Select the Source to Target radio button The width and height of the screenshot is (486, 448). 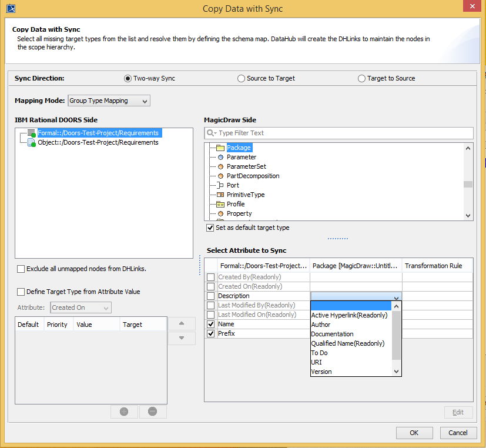click(241, 79)
